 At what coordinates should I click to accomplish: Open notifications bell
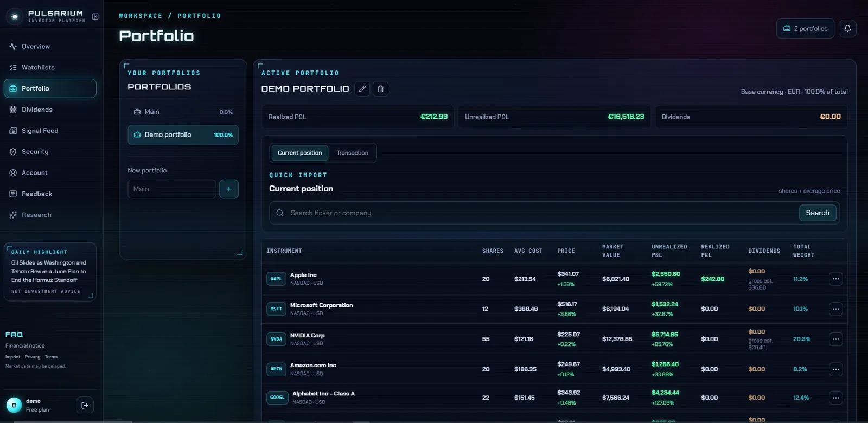coord(847,29)
